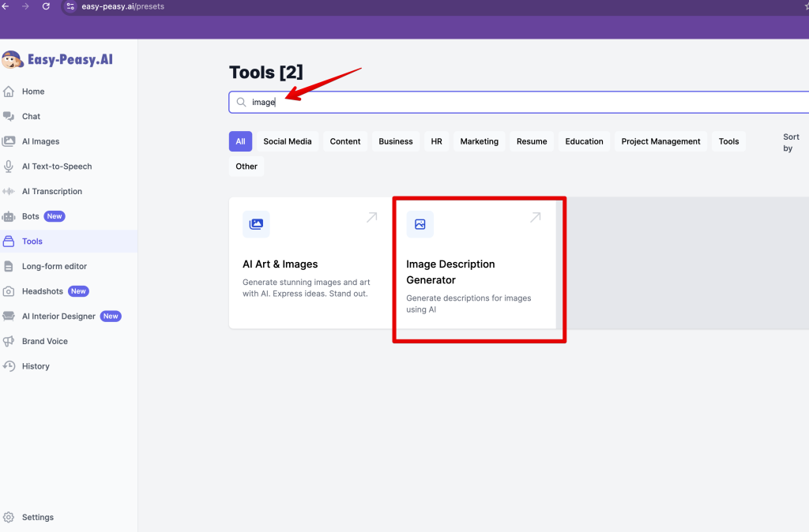
Task: Open AI Interior Designer in sidebar
Action: click(x=58, y=317)
